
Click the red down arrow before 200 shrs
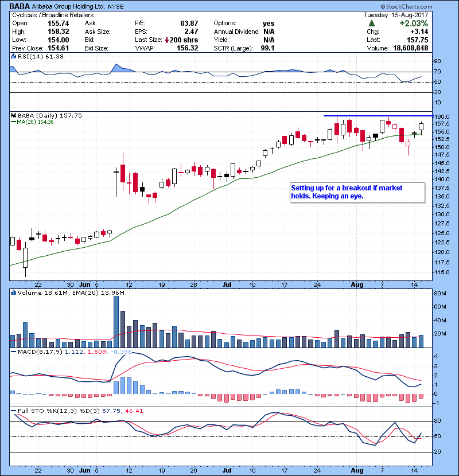[x=167, y=40]
